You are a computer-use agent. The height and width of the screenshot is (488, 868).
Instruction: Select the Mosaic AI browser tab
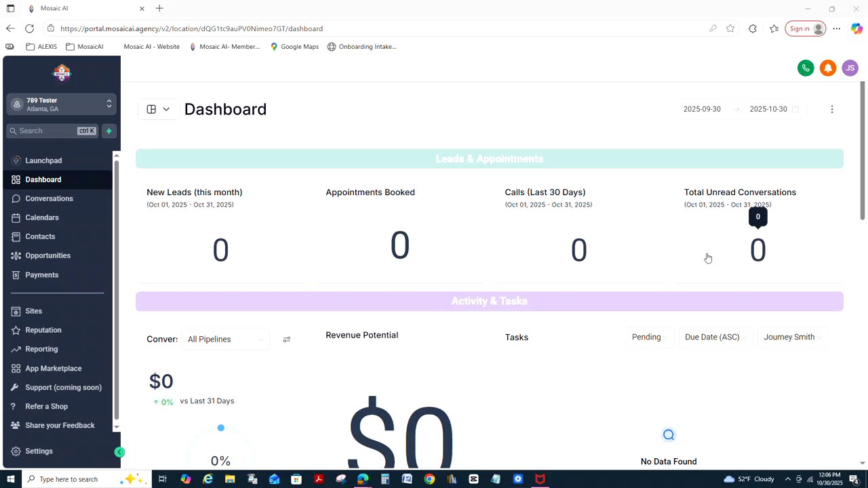[x=86, y=8]
